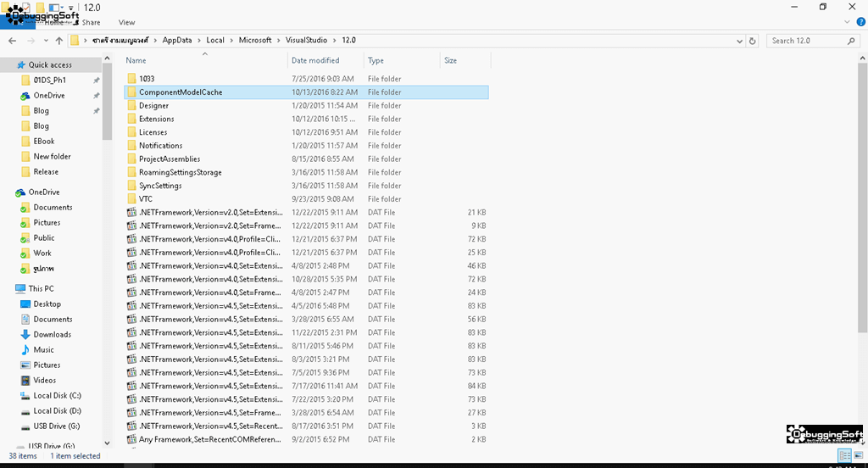
Task: Open EBook folder in Quick access
Action: click(x=44, y=142)
